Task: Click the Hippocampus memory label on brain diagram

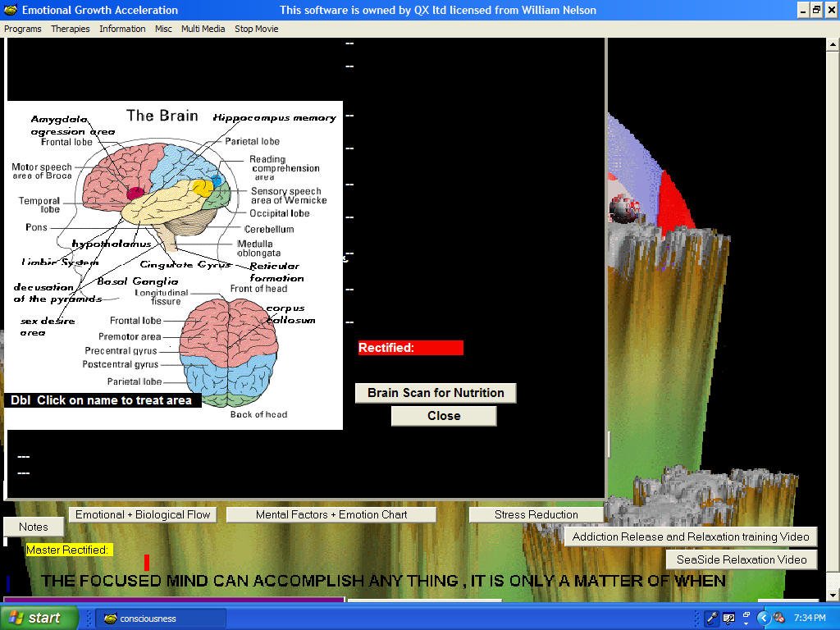Action: tap(274, 118)
